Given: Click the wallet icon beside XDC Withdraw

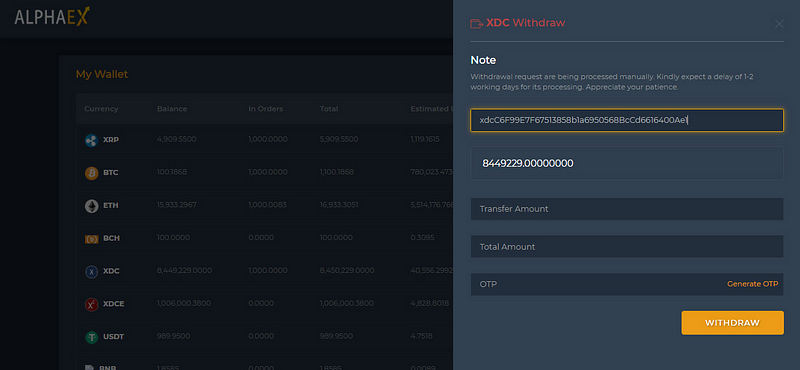Looking at the screenshot, I should pyautogui.click(x=476, y=23).
